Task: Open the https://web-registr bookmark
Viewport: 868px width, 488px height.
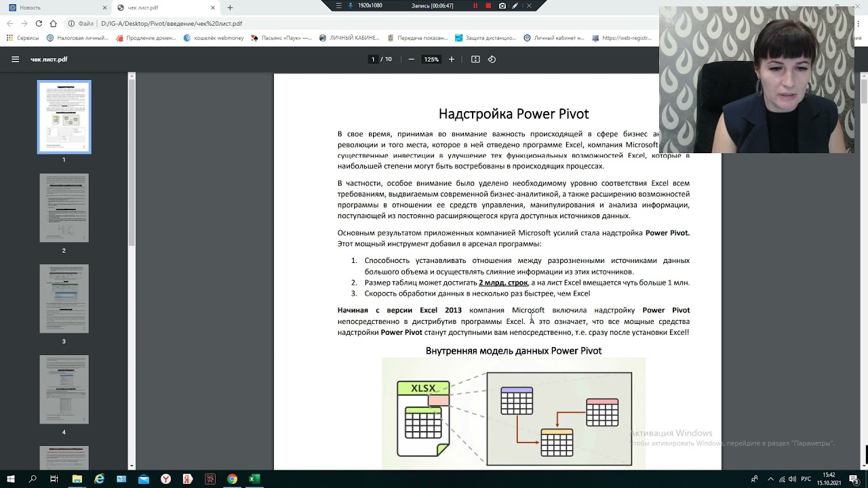Action: click(x=622, y=38)
